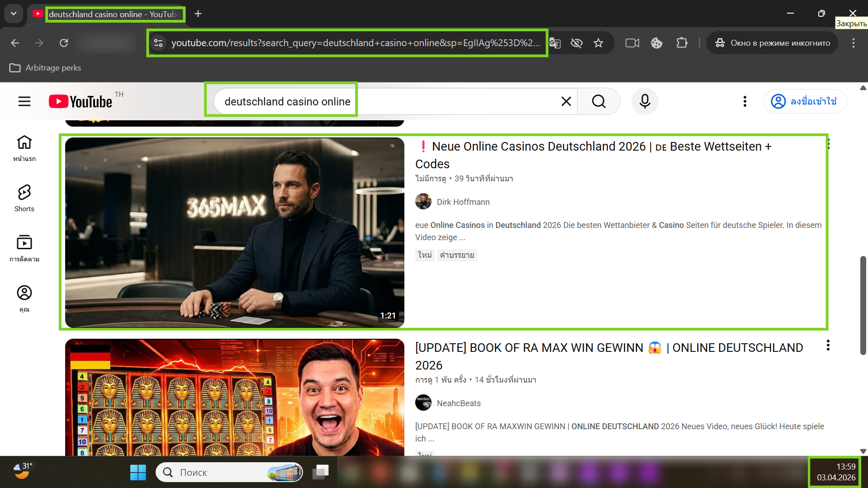Click the scrollbar down arrow

point(863,451)
